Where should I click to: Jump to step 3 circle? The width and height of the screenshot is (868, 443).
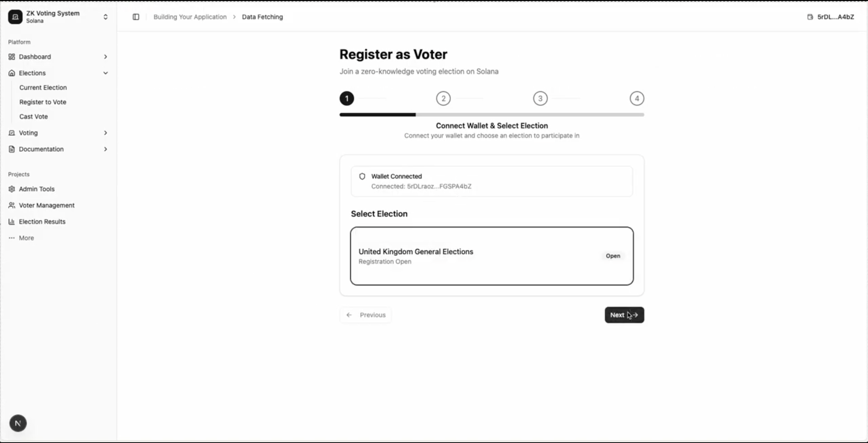(x=540, y=98)
